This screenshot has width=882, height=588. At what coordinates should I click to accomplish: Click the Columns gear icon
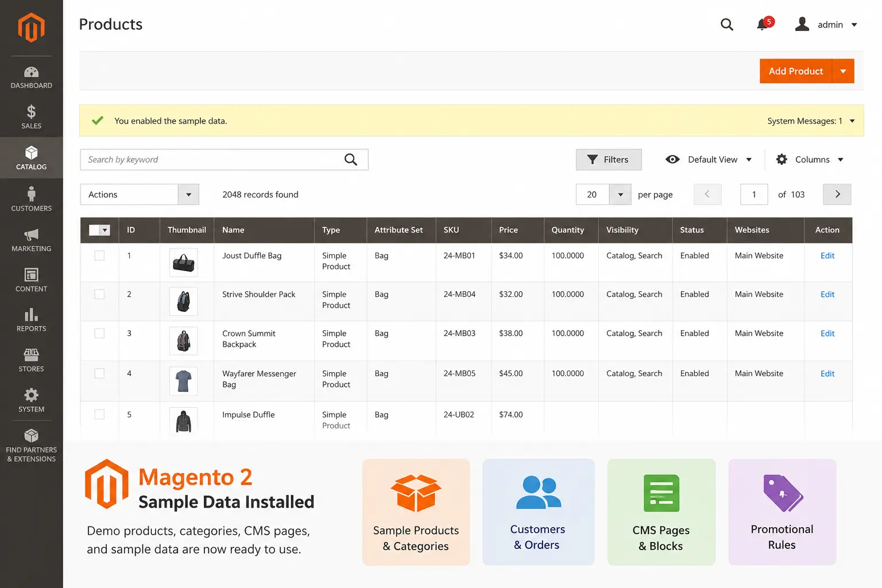point(782,160)
